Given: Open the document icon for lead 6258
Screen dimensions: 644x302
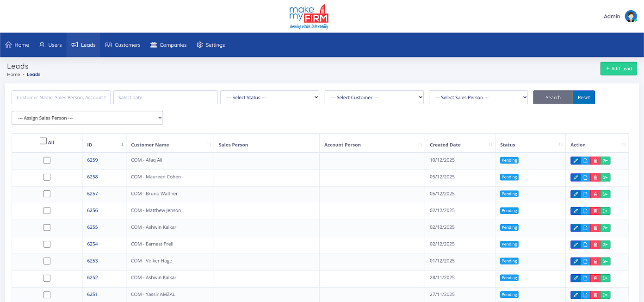Looking at the screenshot, I should click(585, 177).
